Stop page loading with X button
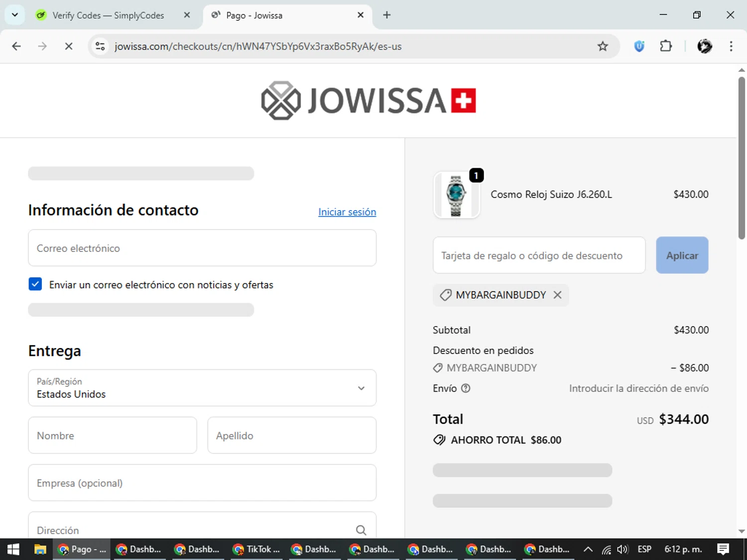Screen dimensions: 747x560 [69, 46]
